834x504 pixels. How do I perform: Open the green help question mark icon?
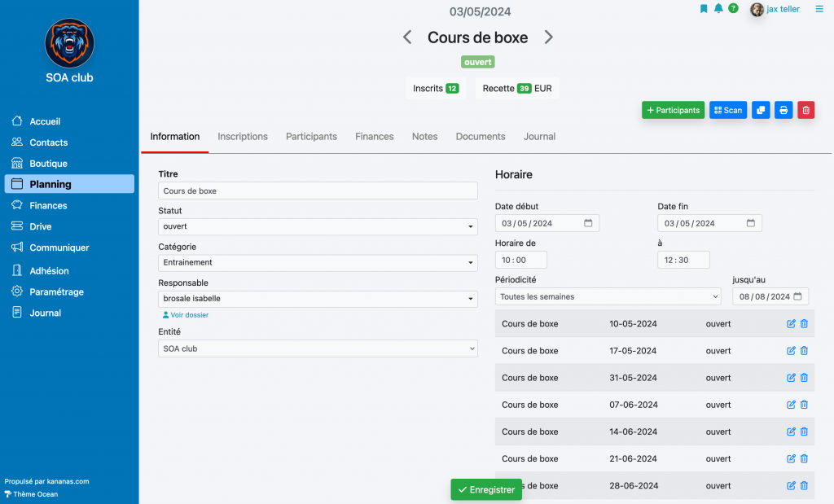click(x=734, y=8)
